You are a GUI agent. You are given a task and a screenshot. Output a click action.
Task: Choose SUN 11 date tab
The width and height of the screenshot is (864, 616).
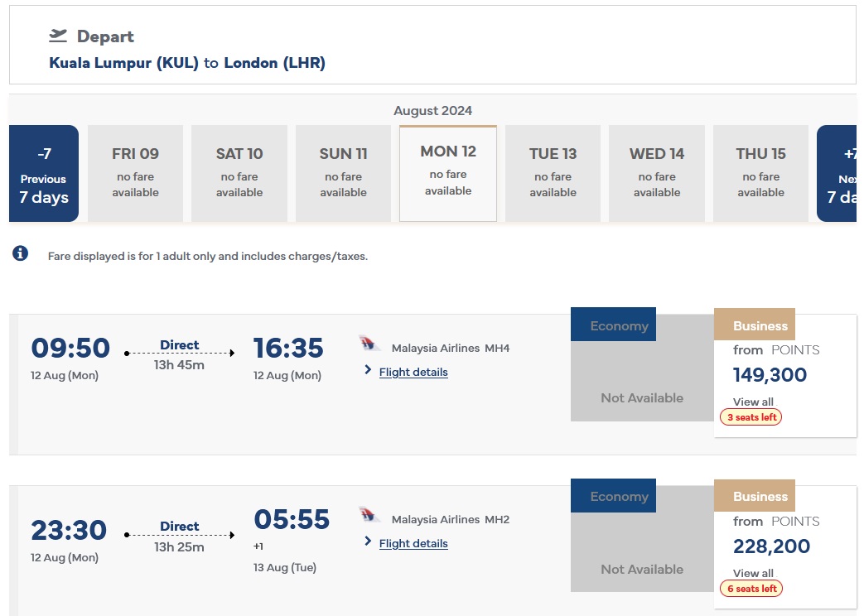343,174
